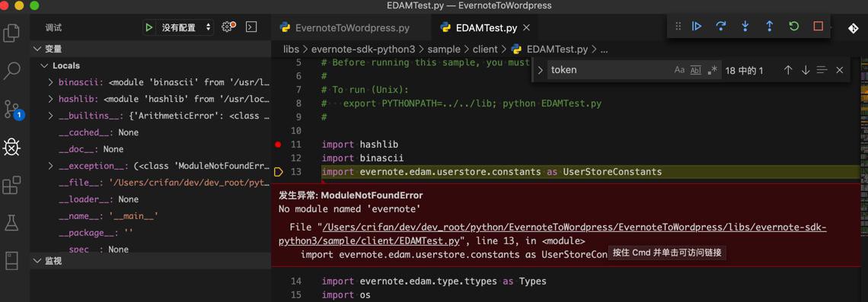Open the Extensions view icon
The image size is (868, 302).
pyautogui.click(x=11, y=186)
